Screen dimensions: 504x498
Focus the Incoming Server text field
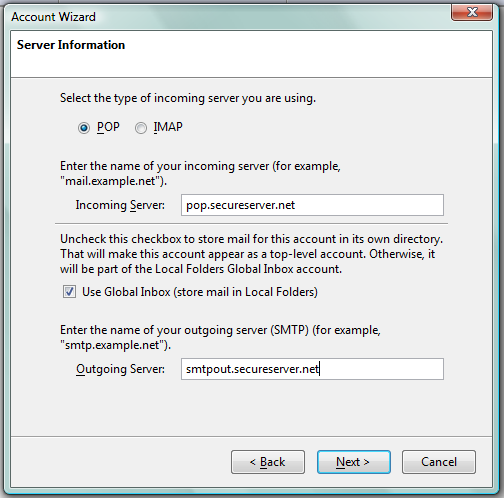[312, 205]
